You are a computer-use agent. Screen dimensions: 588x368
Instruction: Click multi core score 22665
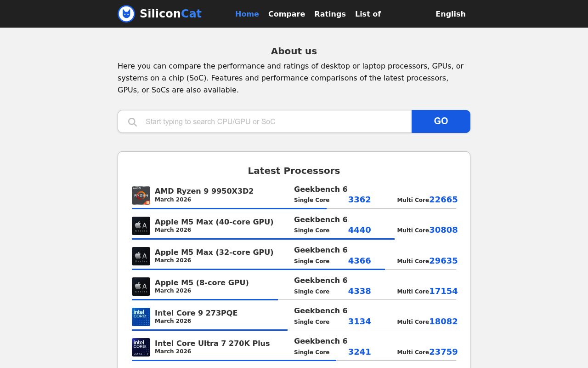(443, 200)
